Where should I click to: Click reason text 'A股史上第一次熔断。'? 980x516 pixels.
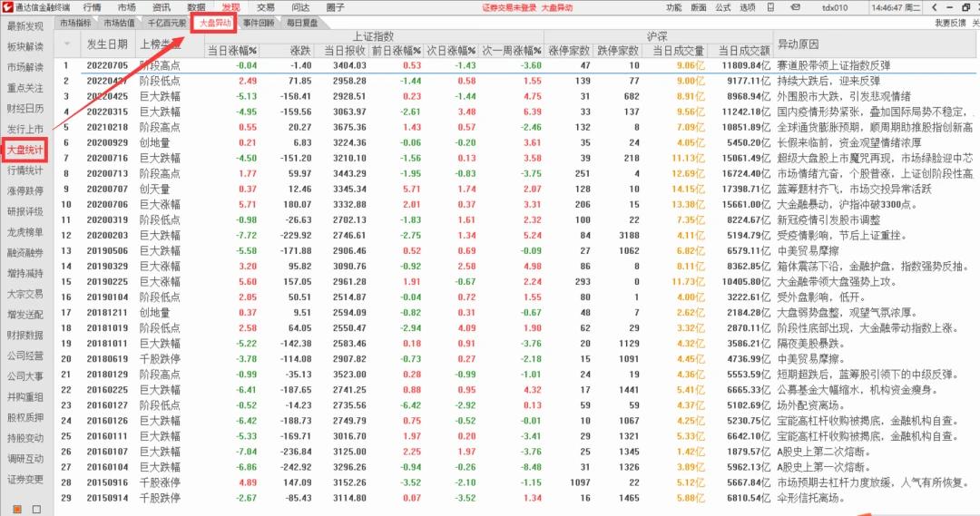pos(824,467)
